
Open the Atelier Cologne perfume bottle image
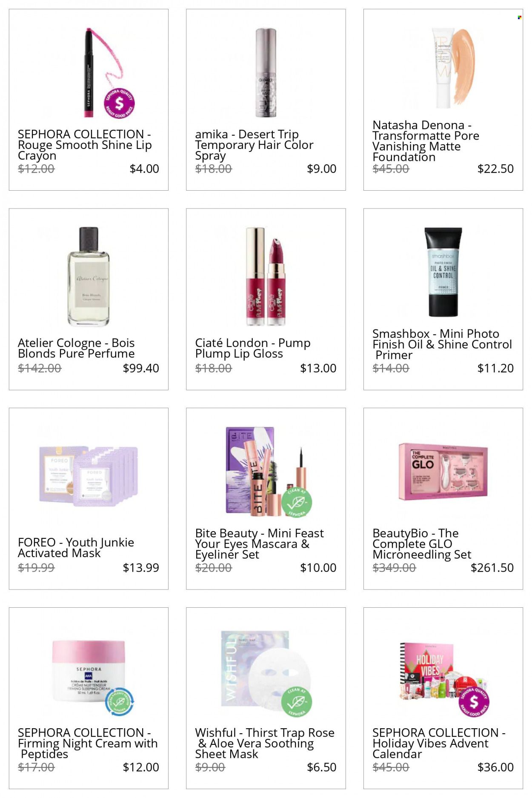(x=89, y=276)
